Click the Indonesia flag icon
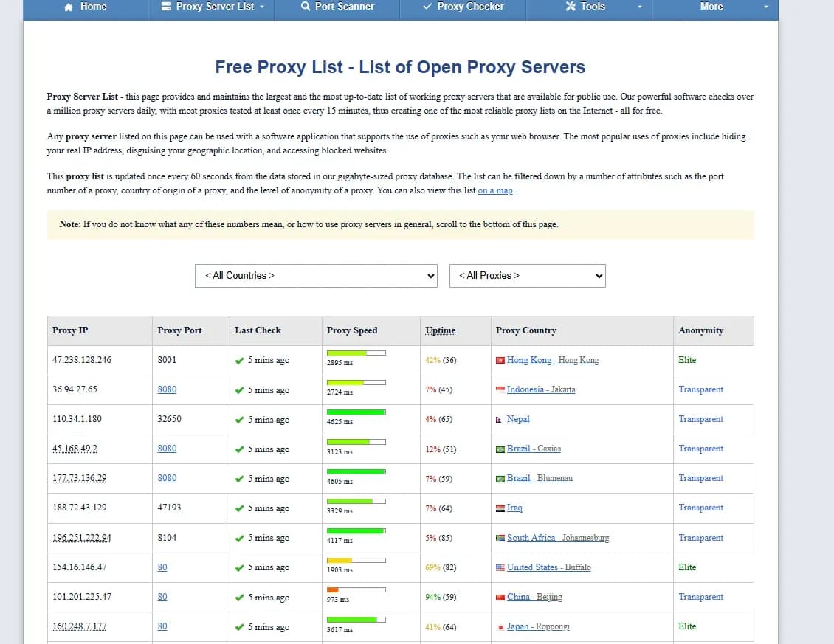834x644 pixels. tap(500, 389)
